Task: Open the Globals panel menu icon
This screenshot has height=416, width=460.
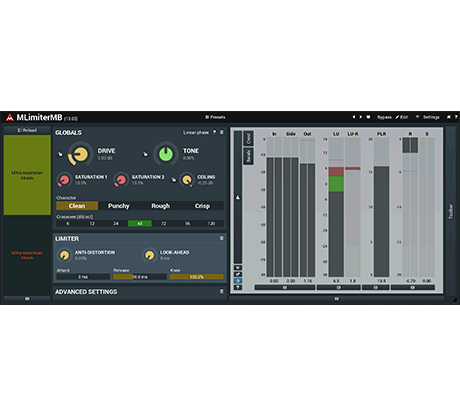Action: [222, 132]
